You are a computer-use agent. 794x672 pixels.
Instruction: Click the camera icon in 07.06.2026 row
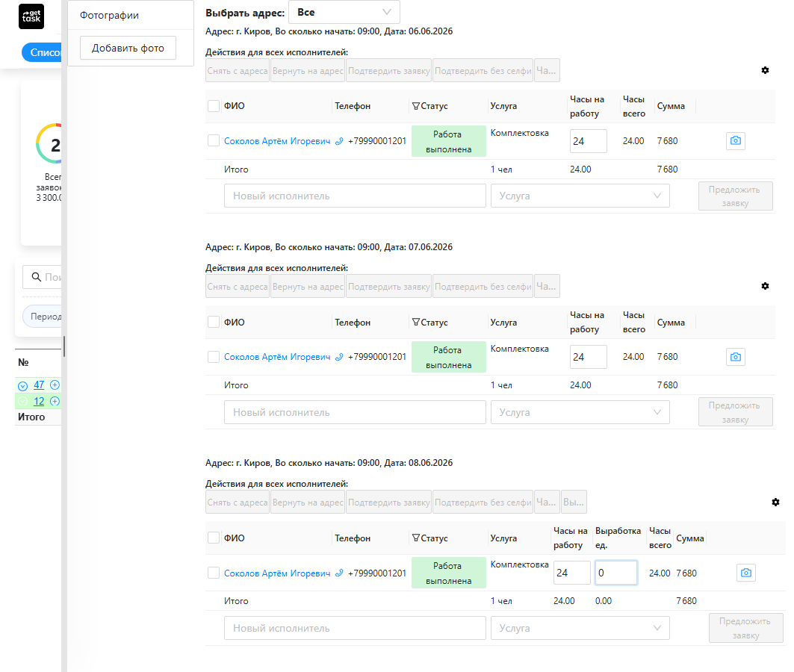coord(735,357)
